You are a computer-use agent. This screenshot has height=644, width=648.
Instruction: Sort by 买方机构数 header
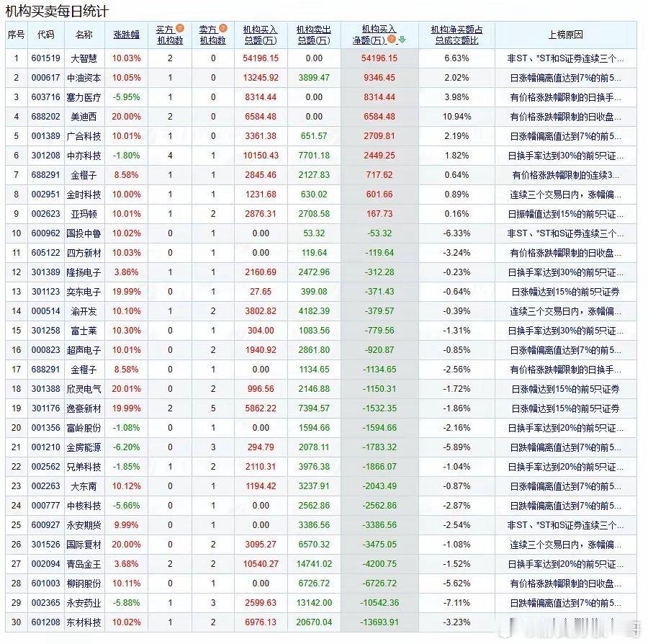coord(170,35)
